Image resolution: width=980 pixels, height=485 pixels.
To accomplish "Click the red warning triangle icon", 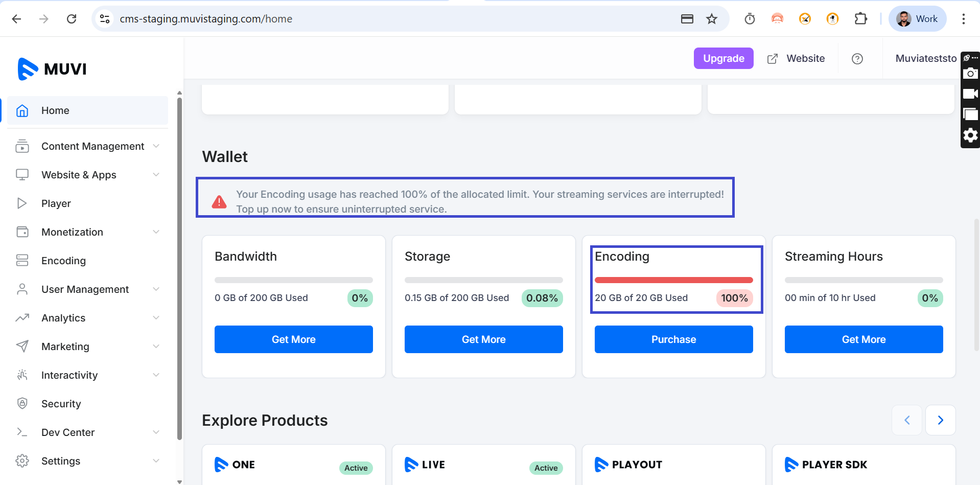I will pos(219,202).
